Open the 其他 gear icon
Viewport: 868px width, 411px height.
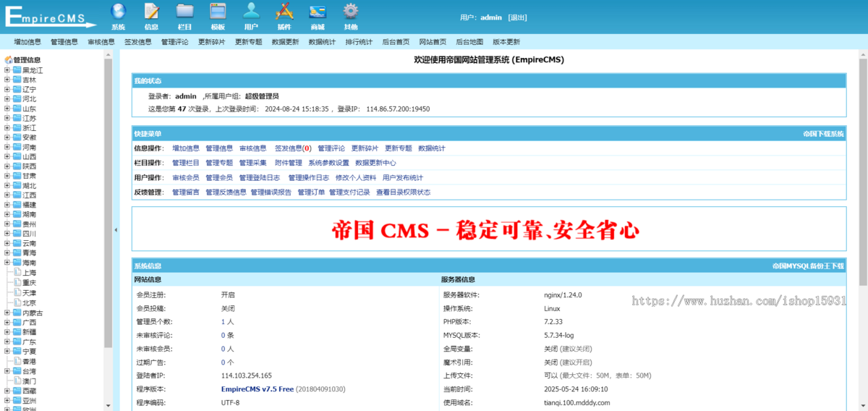click(x=351, y=11)
